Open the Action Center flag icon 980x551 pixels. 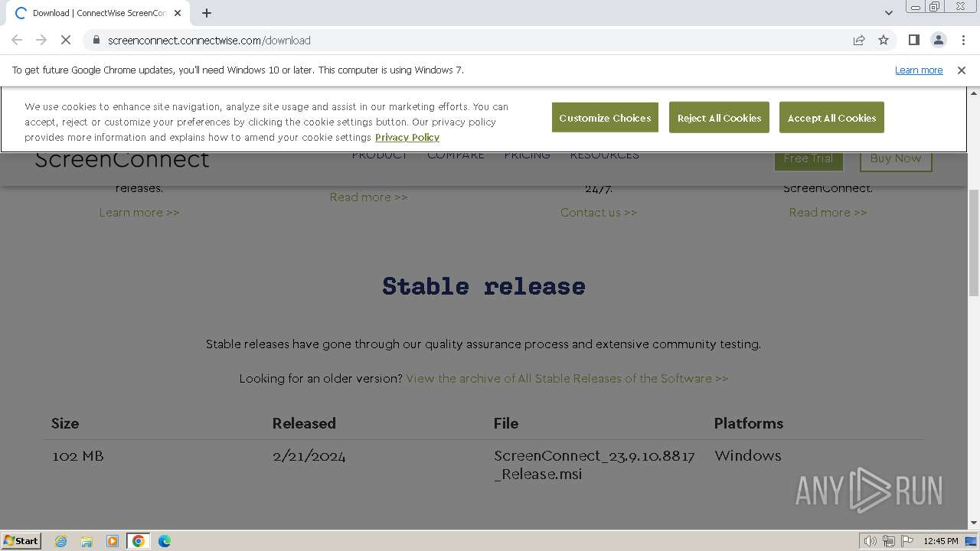(x=907, y=541)
